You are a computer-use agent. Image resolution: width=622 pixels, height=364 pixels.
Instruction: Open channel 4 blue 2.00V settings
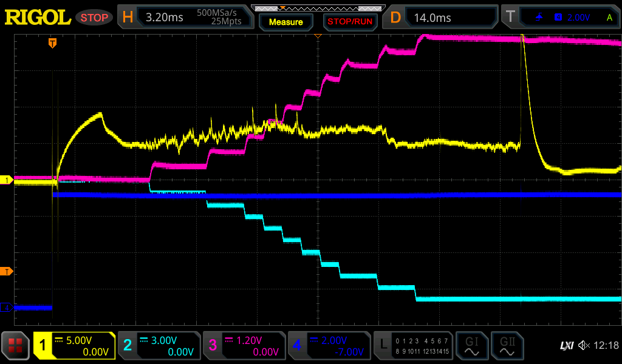click(x=329, y=346)
